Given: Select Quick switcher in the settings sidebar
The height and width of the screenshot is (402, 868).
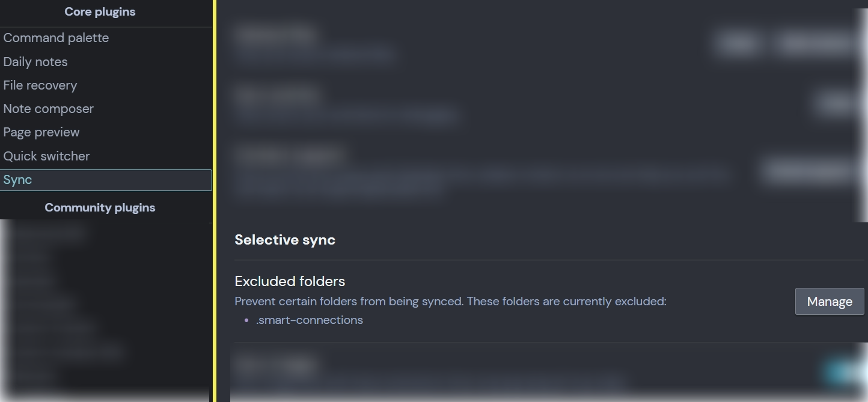Looking at the screenshot, I should click(46, 156).
